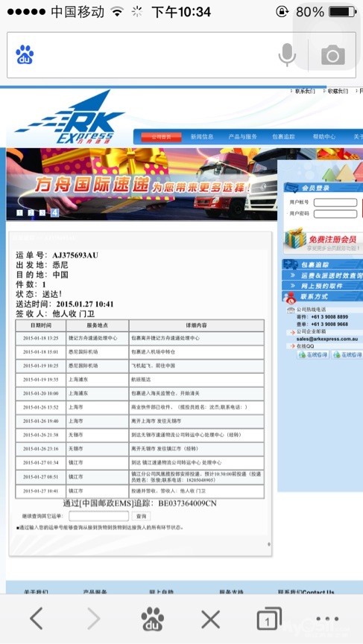The height and width of the screenshot is (644, 363).
Task: Go back with the left arrow
Action: point(37,618)
